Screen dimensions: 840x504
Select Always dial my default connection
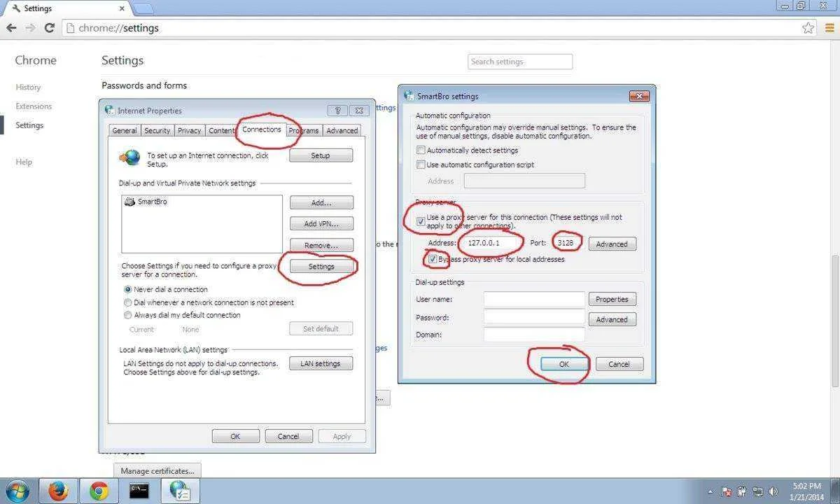[128, 315]
